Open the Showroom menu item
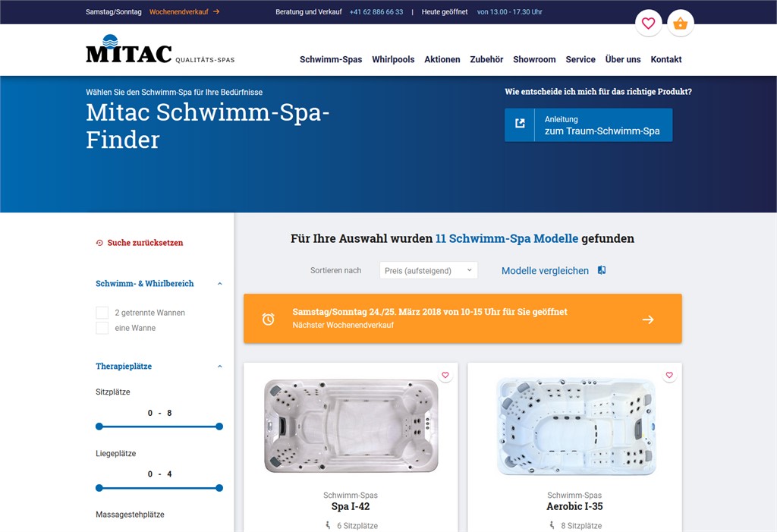 (x=534, y=59)
